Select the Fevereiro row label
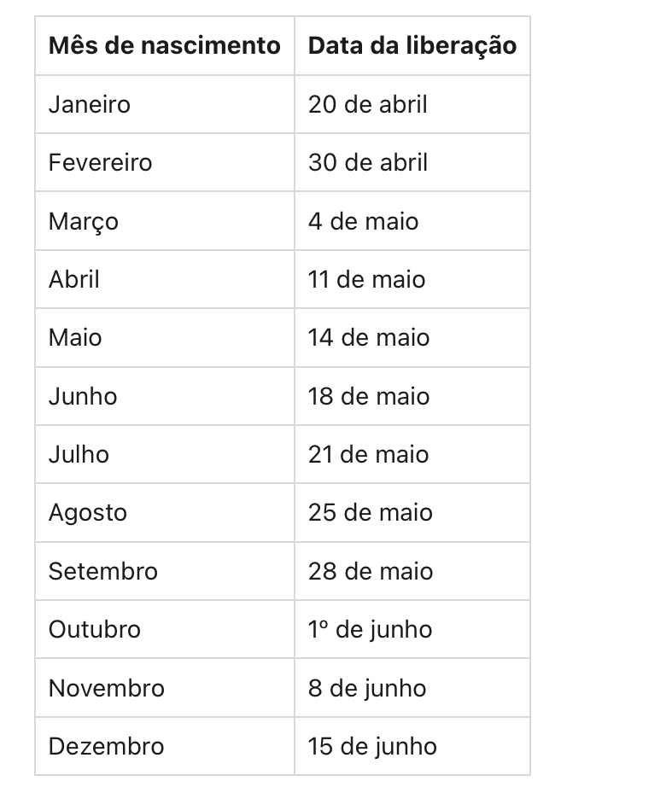 [x=100, y=162]
